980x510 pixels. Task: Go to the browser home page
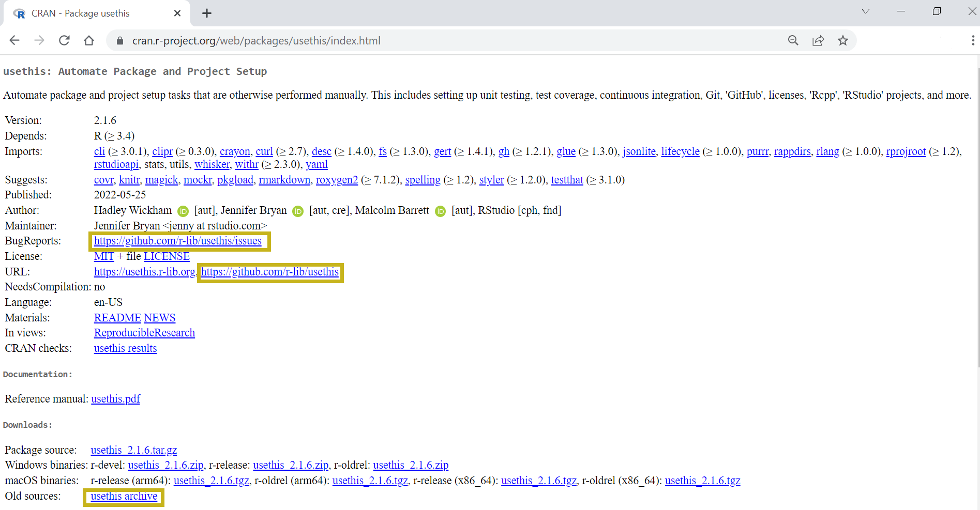tap(89, 40)
